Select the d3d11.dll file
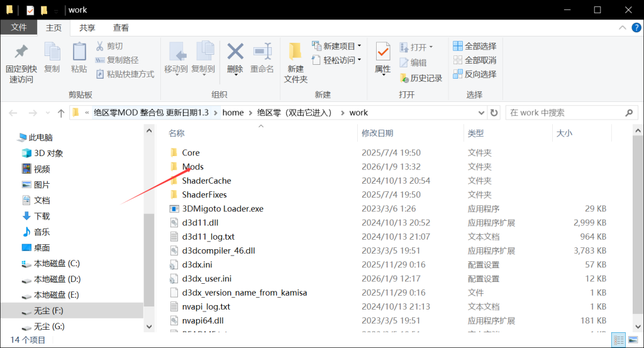The width and height of the screenshot is (644, 348). (x=200, y=222)
